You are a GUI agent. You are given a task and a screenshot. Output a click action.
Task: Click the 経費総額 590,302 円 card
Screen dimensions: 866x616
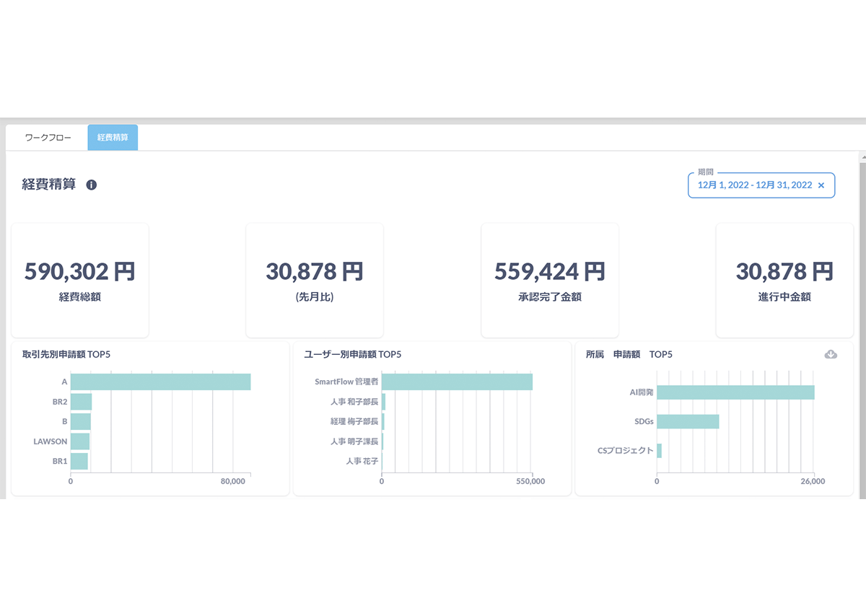(x=80, y=280)
